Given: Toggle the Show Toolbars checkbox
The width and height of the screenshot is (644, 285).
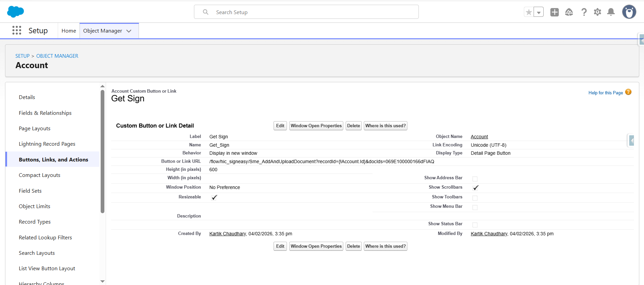Looking at the screenshot, I should click(x=475, y=198).
